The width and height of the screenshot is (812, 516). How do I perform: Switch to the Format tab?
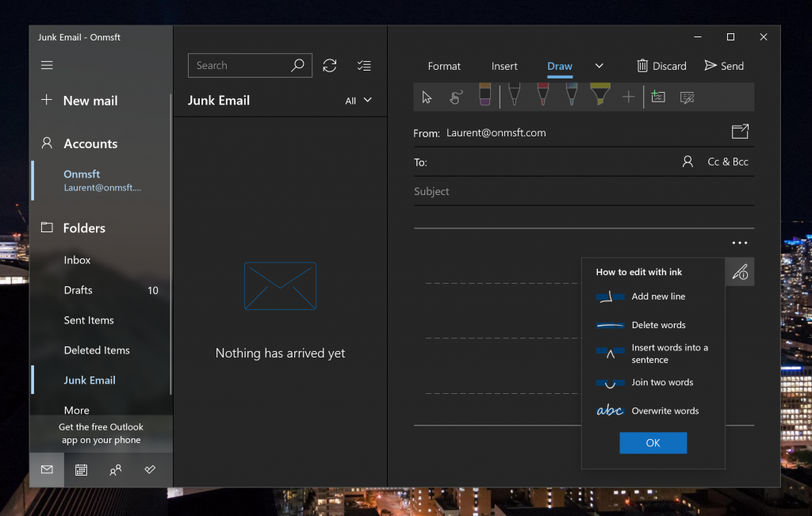click(x=444, y=67)
